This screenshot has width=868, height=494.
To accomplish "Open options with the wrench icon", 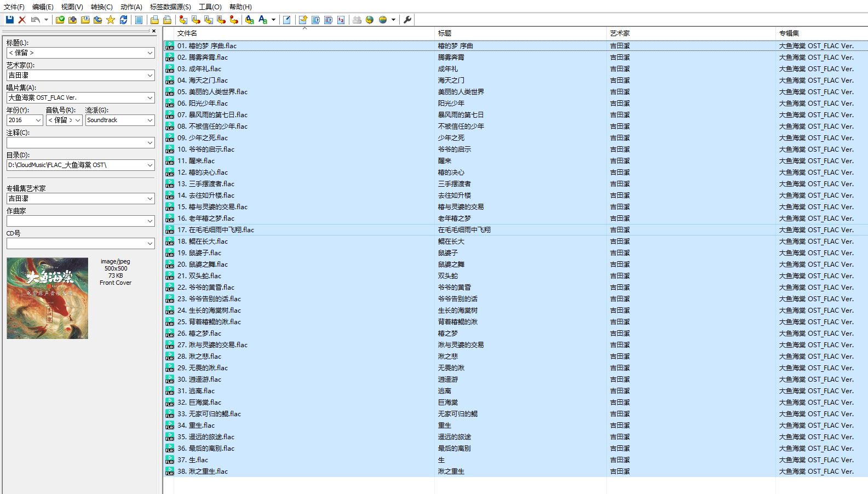I will (x=407, y=20).
